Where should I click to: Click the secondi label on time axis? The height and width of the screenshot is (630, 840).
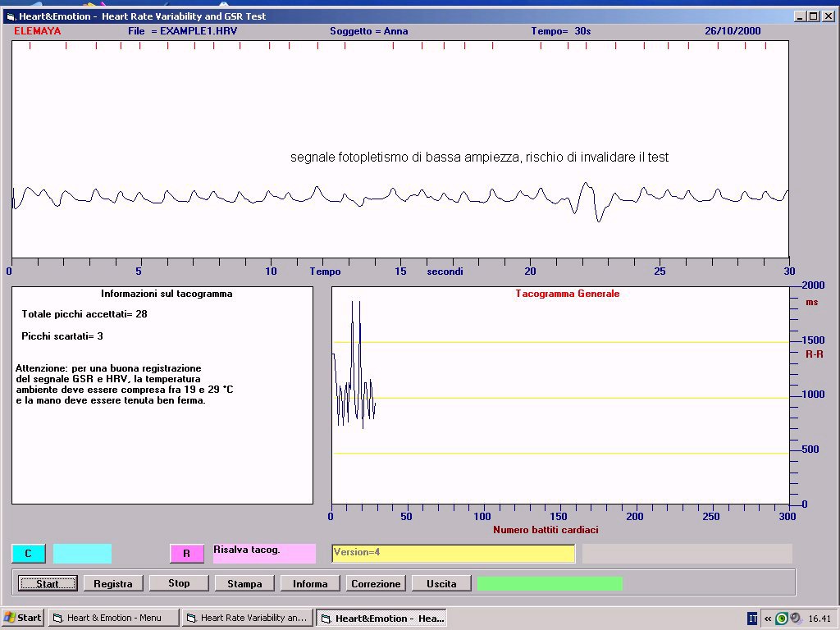click(445, 272)
